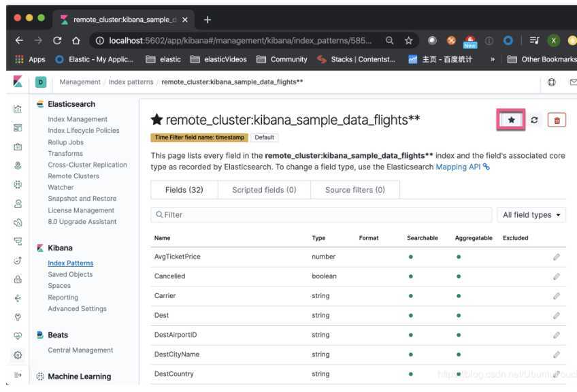Delete the index pattern with the trash button

tap(557, 120)
